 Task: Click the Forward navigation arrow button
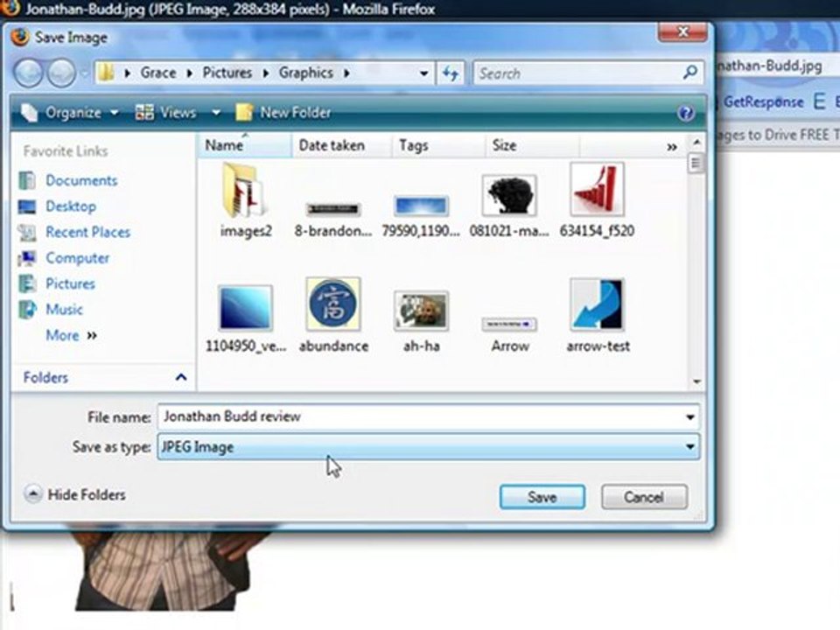pos(61,73)
